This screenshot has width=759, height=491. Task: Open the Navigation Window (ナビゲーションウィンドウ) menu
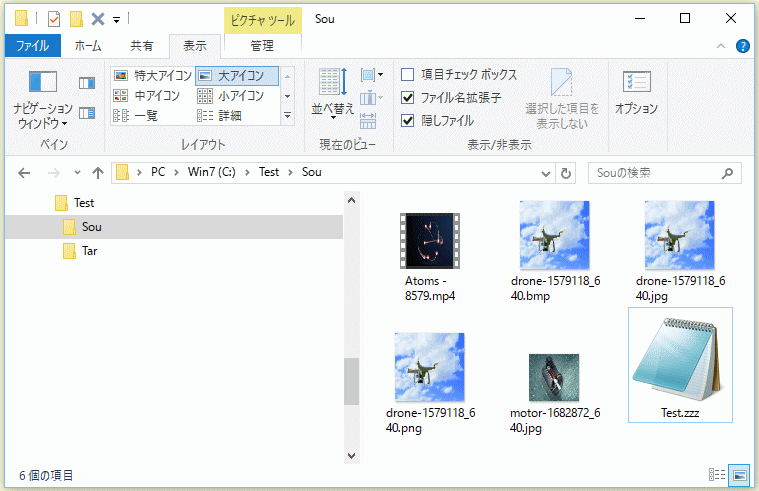click(43, 100)
